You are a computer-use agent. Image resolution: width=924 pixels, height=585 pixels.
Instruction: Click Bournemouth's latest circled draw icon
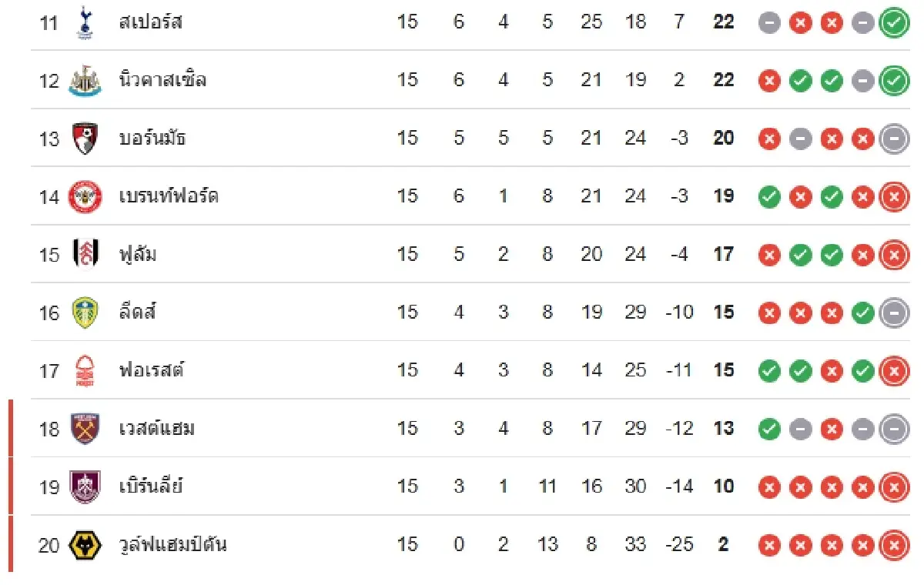click(894, 139)
